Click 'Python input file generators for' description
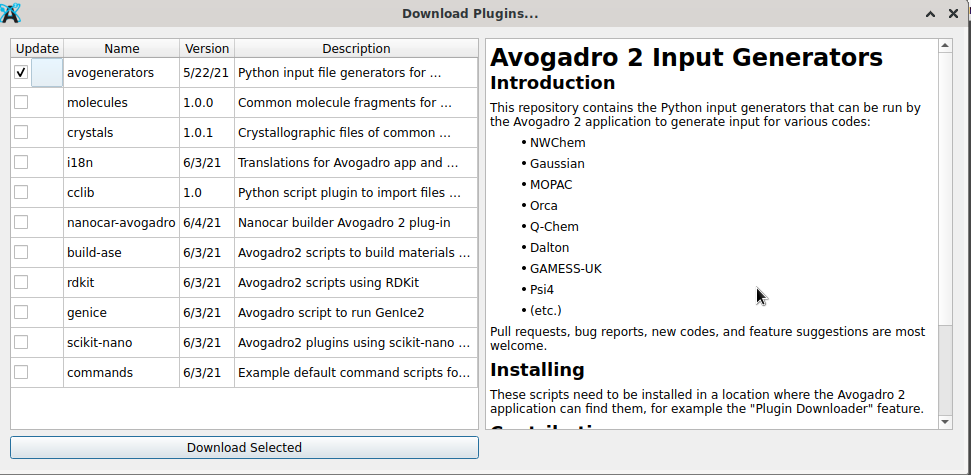Screen dimensions: 971x475 point(356,72)
